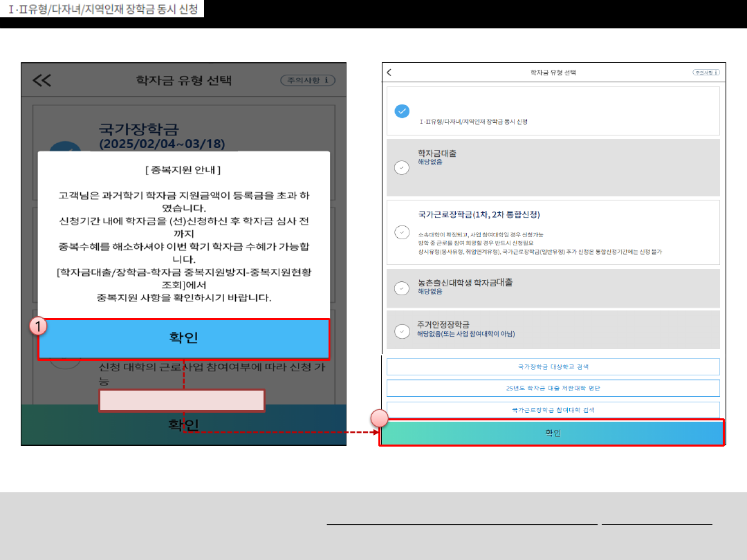Uncheck the blue checked 국가장학금 option

401,111
